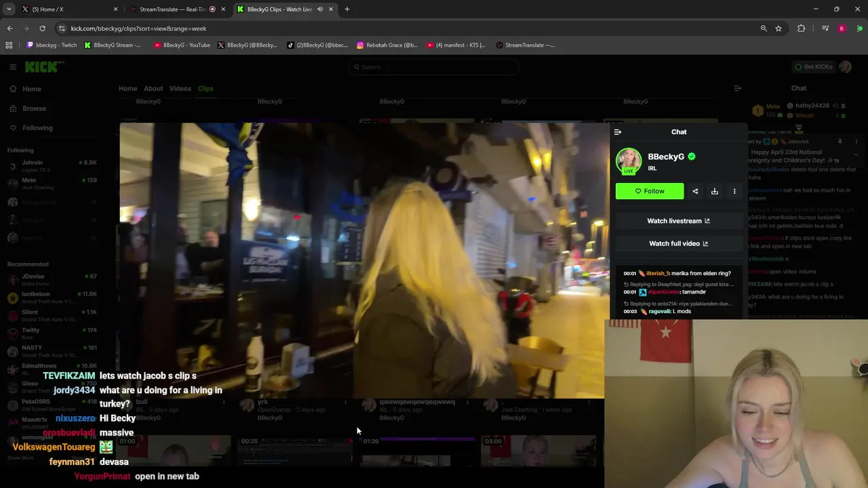Open the BBeckyG Stream Kick bookmark
Viewport: 868px width, 488px height.
pyautogui.click(x=113, y=45)
